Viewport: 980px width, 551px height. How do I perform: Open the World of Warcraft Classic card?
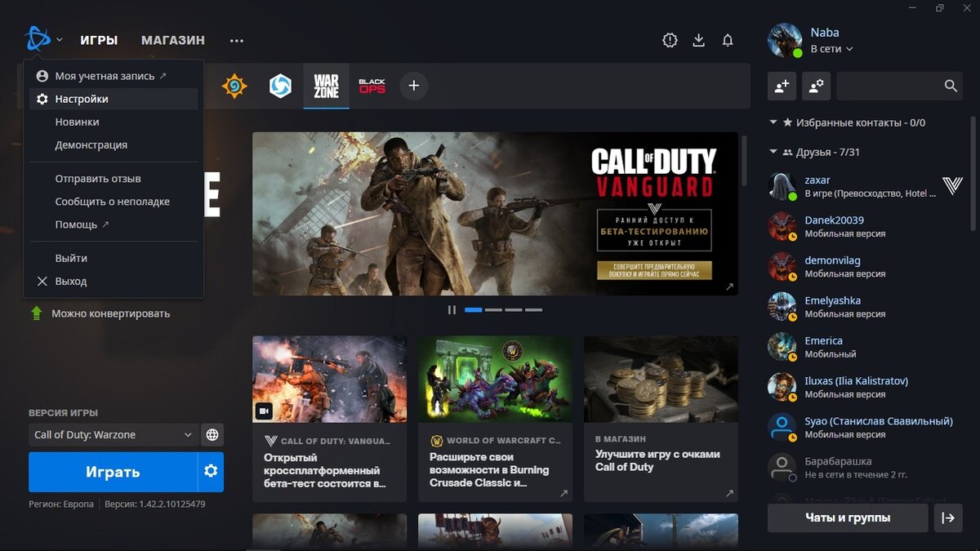(x=496, y=419)
